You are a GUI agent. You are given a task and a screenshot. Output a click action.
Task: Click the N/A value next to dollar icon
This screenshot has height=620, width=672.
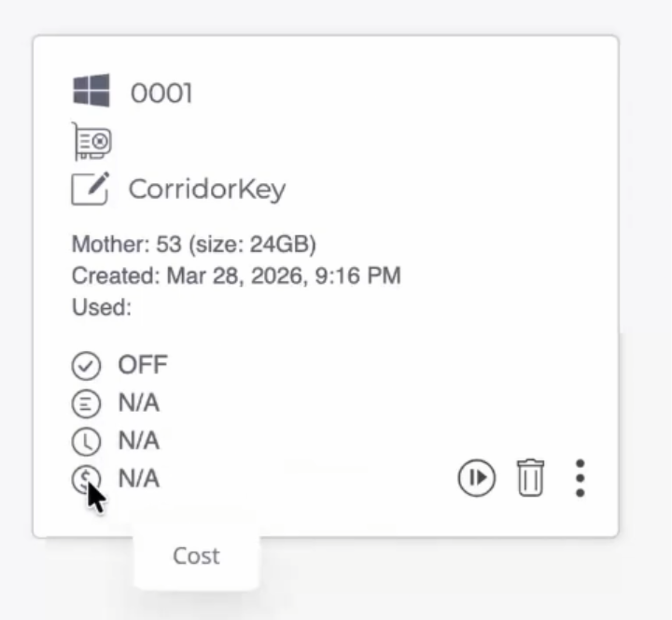point(139,478)
